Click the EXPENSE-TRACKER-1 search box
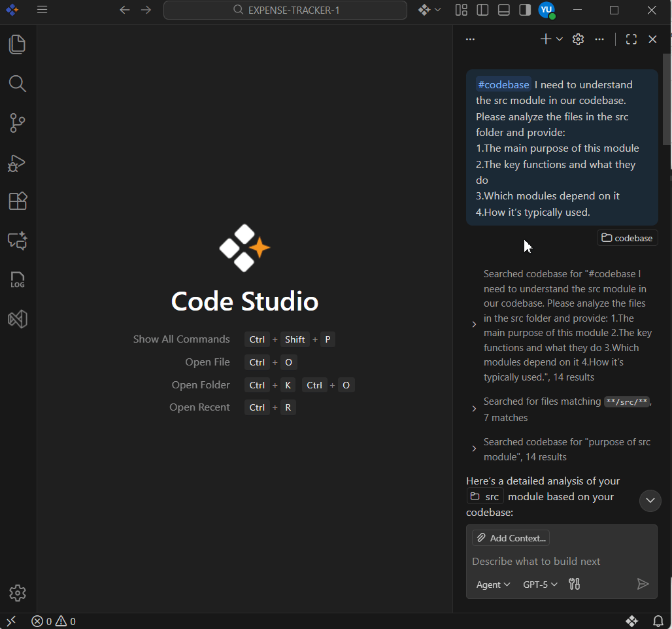Image resolution: width=672 pixels, height=629 pixels. (x=285, y=10)
